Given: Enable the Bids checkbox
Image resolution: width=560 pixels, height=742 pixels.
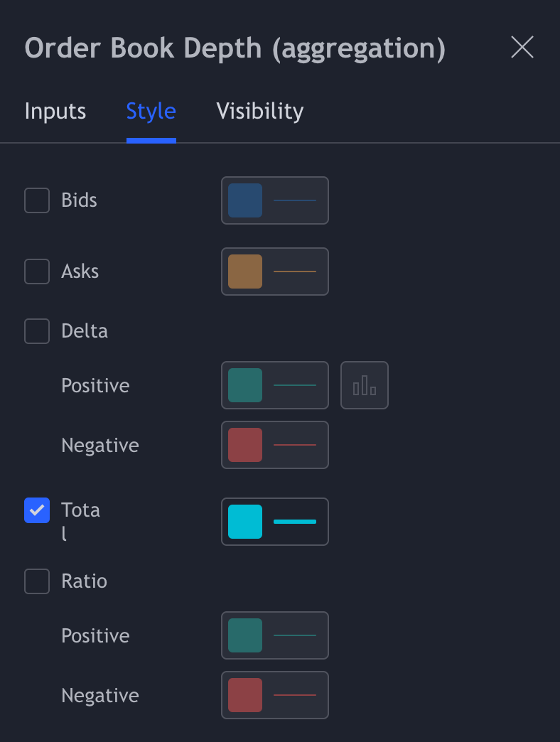Looking at the screenshot, I should point(37,200).
